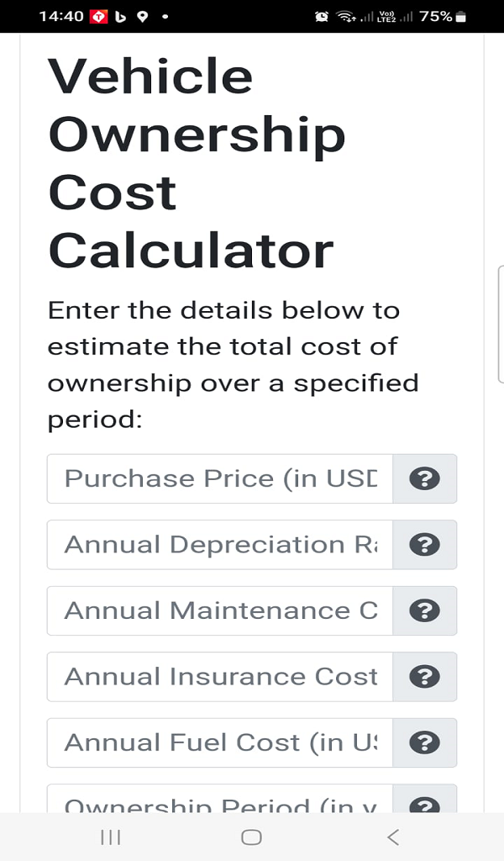Open help for Purchase Price field

424,478
